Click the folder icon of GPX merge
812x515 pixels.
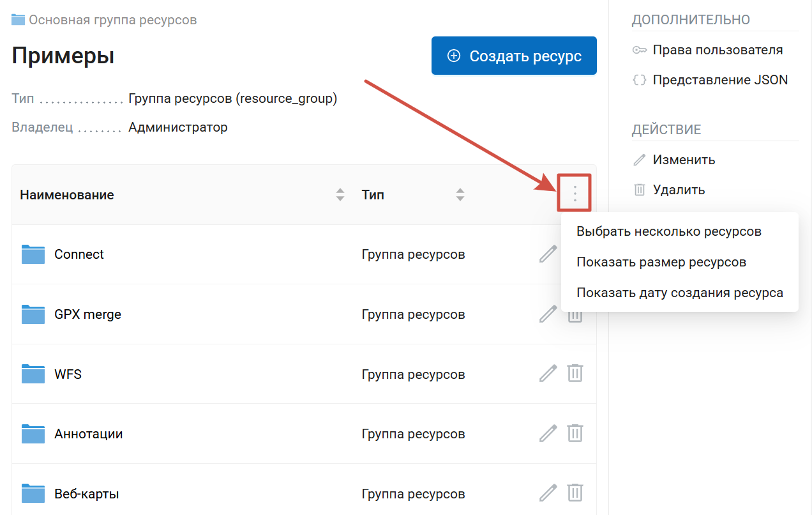click(x=33, y=314)
